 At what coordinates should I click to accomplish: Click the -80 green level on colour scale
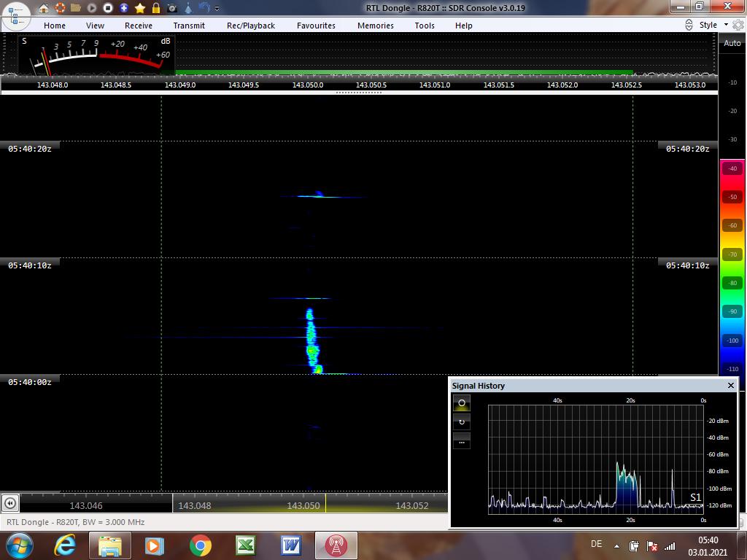732,283
